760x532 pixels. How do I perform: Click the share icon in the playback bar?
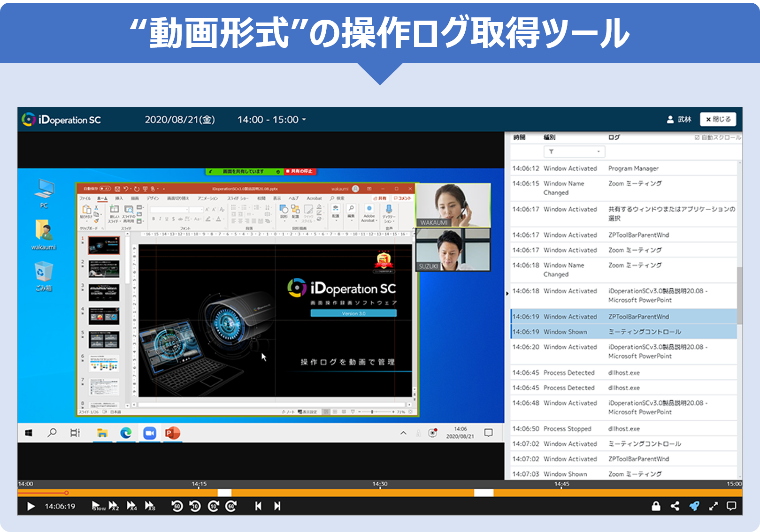(675, 506)
